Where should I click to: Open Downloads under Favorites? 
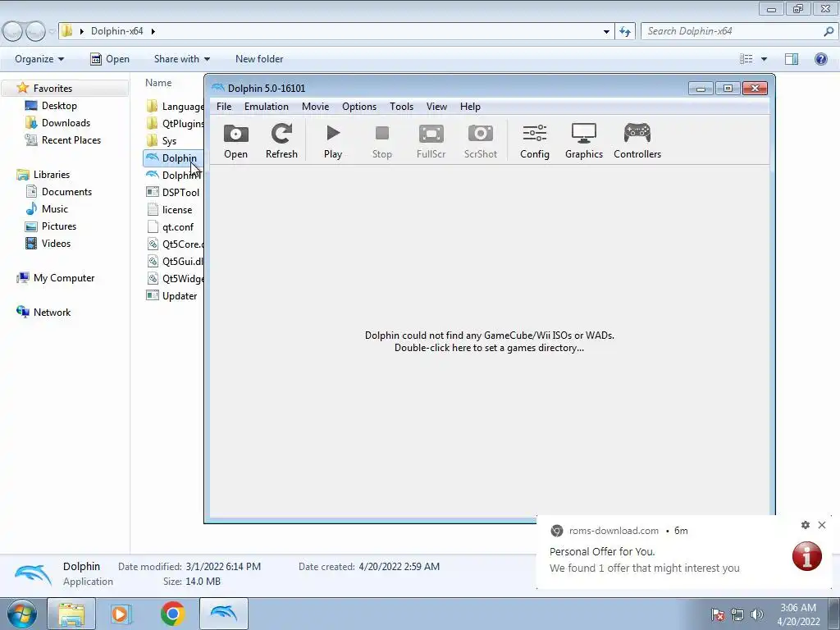coord(57,123)
